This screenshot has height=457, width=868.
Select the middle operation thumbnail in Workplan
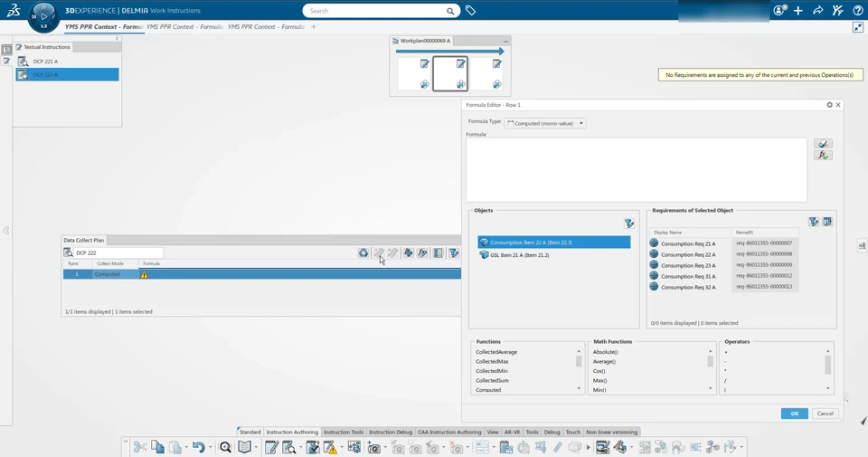450,73
